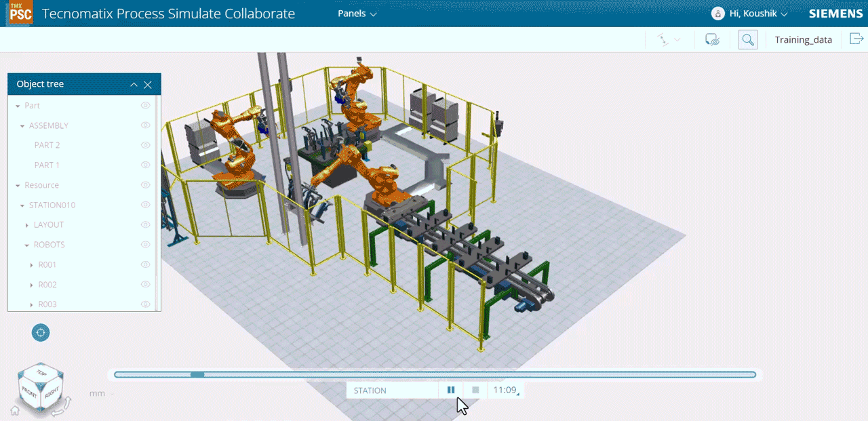This screenshot has height=421, width=868.
Task: Hide PART 1 using eye icon
Action: pyautogui.click(x=145, y=165)
